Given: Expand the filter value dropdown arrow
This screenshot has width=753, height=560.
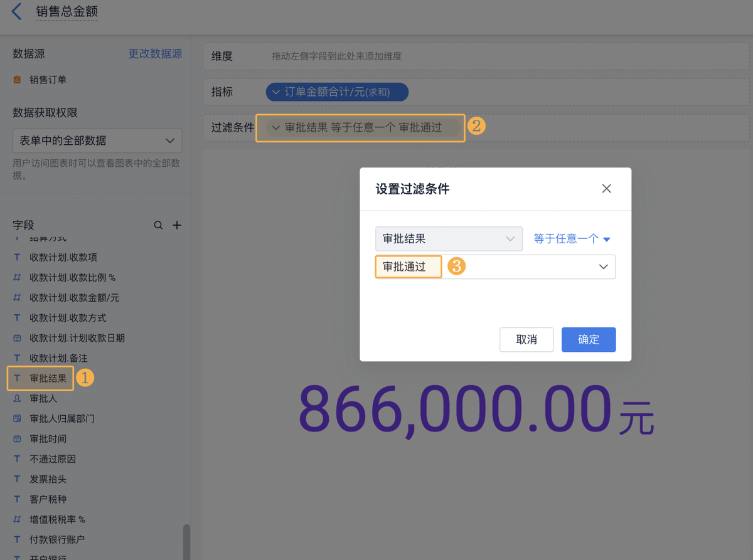Looking at the screenshot, I should point(603,267).
